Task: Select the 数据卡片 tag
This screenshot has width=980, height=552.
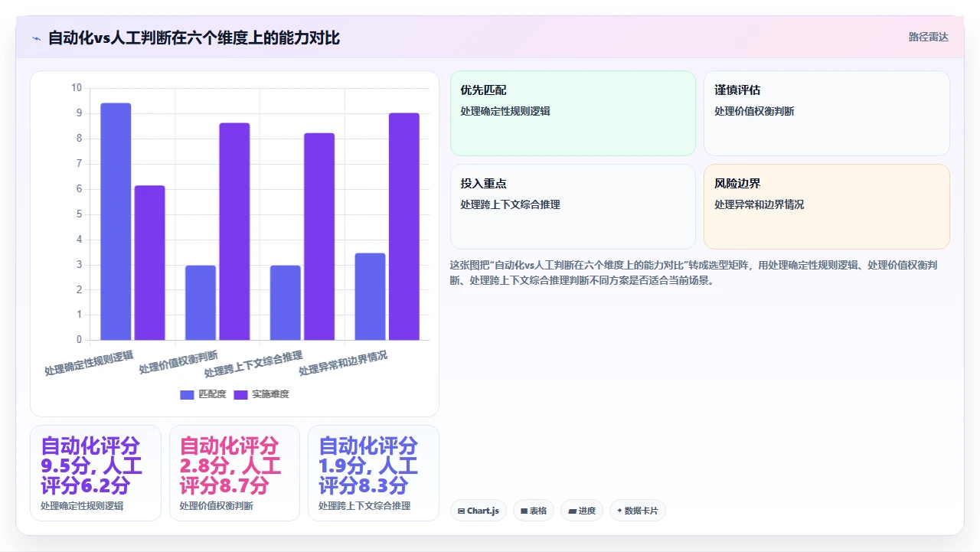Action: point(638,511)
